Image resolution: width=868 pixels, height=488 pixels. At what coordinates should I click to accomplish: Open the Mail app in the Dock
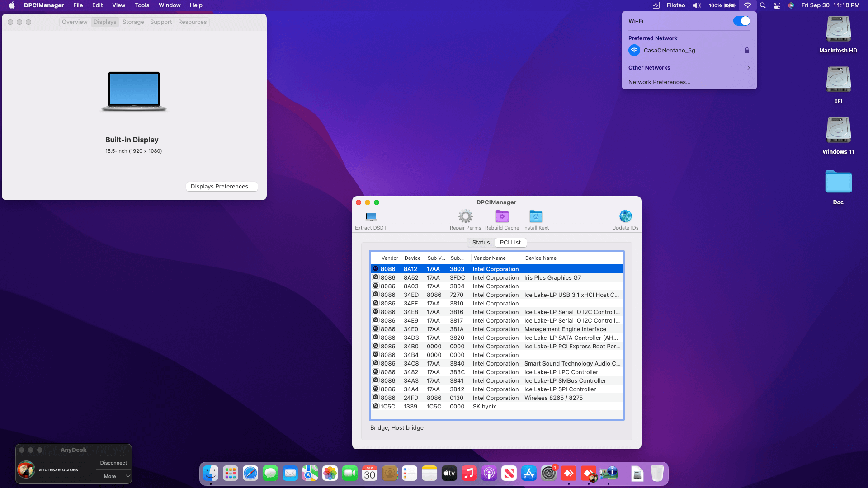(290, 473)
